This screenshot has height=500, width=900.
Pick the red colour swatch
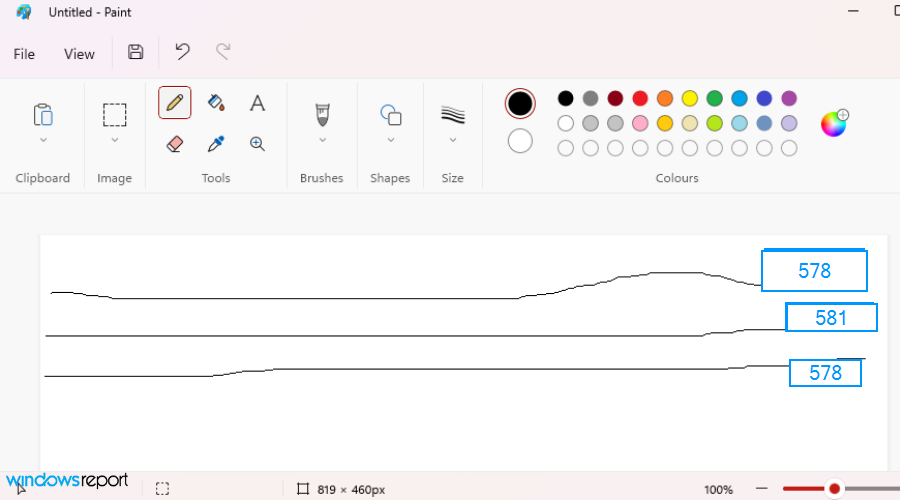pos(640,98)
